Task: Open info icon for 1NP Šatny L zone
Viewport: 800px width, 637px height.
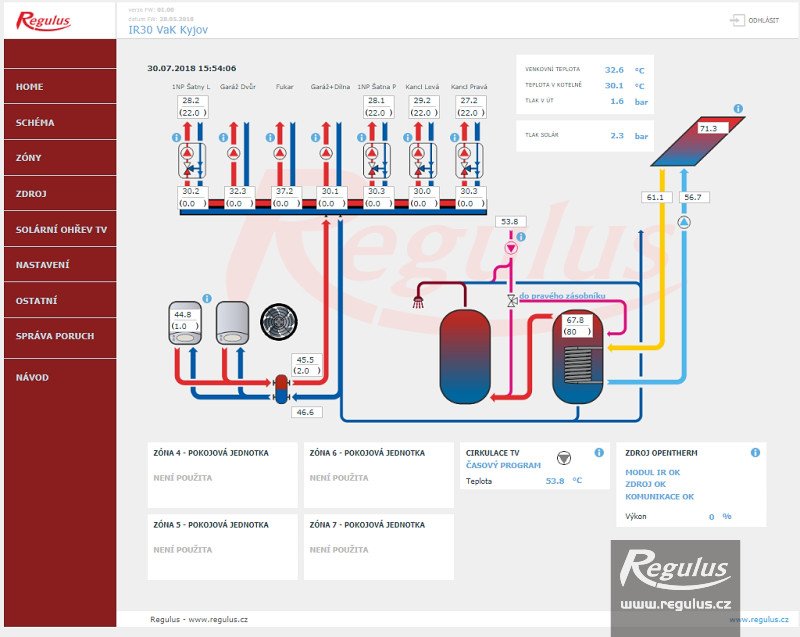Action: click(x=177, y=138)
